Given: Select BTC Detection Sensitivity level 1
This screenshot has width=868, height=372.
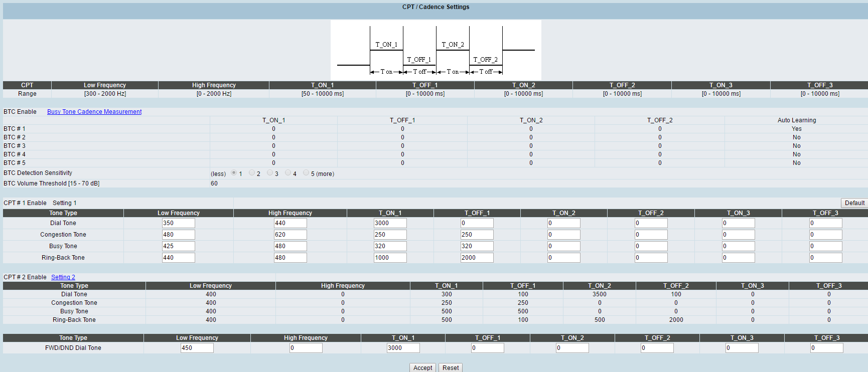Looking at the screenshot, I should click(234, 173).
